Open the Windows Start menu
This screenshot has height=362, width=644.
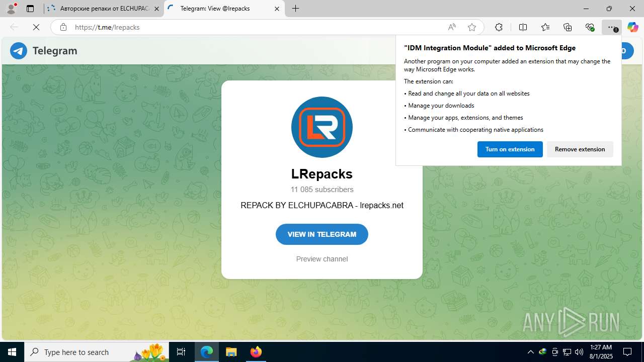click(x=12, y=352)
